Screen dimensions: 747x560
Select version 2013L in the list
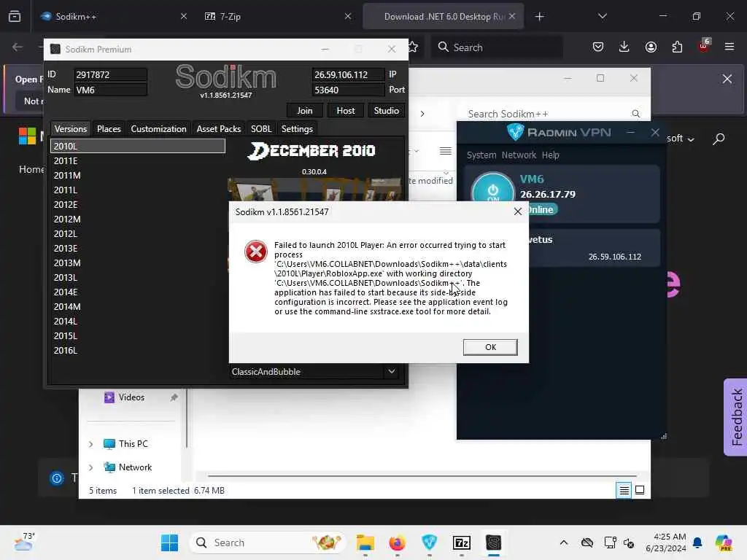[138, 277]
